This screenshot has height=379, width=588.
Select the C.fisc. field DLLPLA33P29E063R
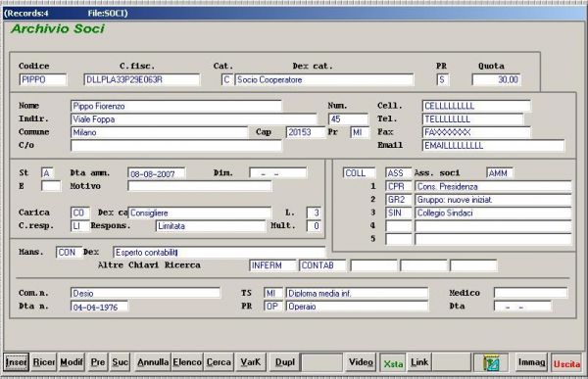pyautogui.click(x=142, y=79)
